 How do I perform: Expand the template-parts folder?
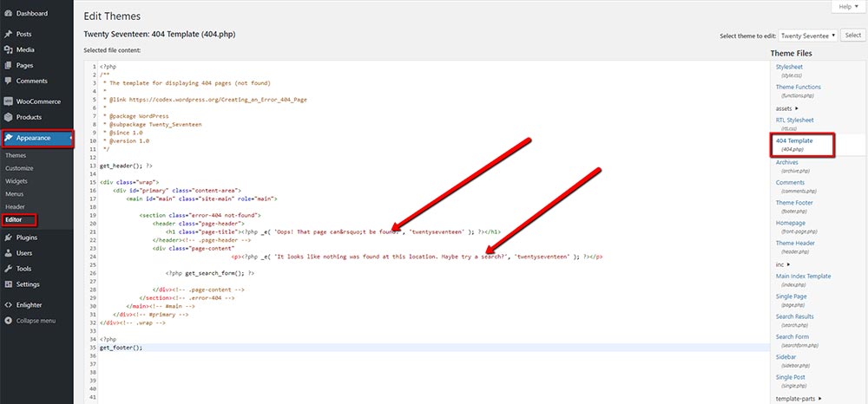pyautogui.click(x=799, y=399)
